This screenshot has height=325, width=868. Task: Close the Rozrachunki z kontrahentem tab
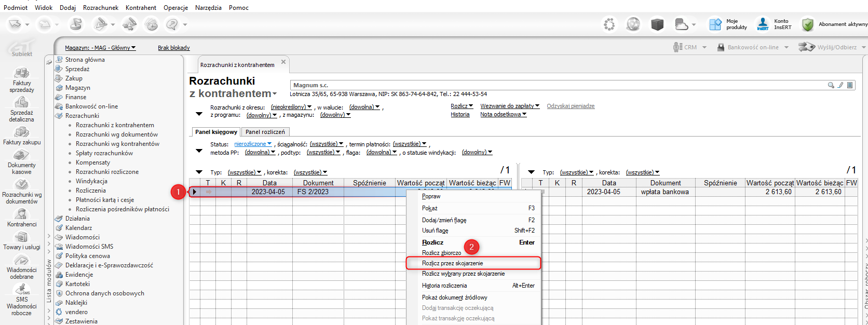283,62
